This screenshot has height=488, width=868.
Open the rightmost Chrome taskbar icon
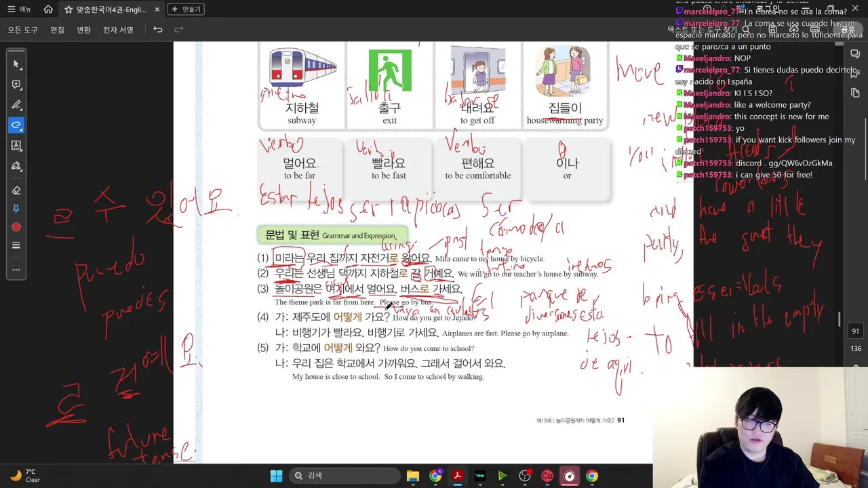tap(592, 476)
